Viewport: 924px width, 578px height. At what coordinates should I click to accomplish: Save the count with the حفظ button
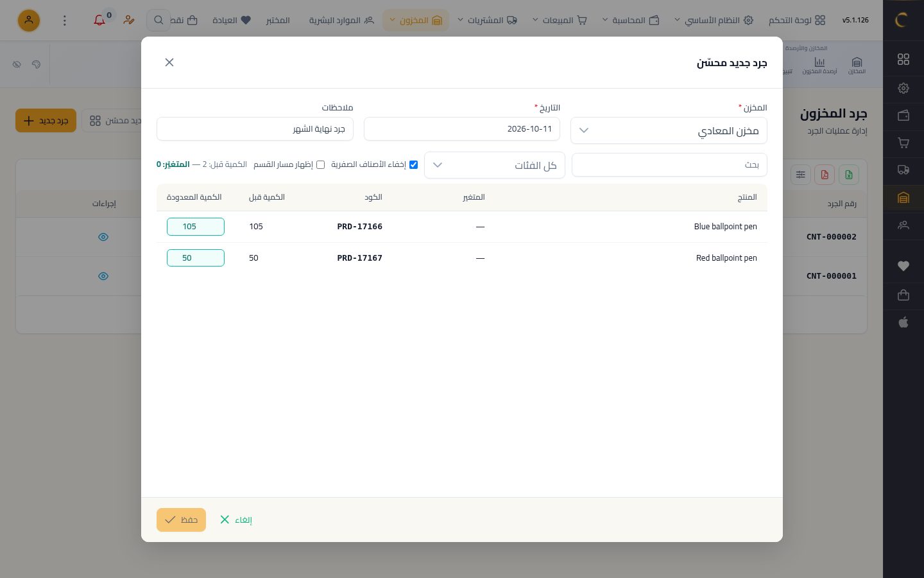pyautogui.click(x=181, y=520)
